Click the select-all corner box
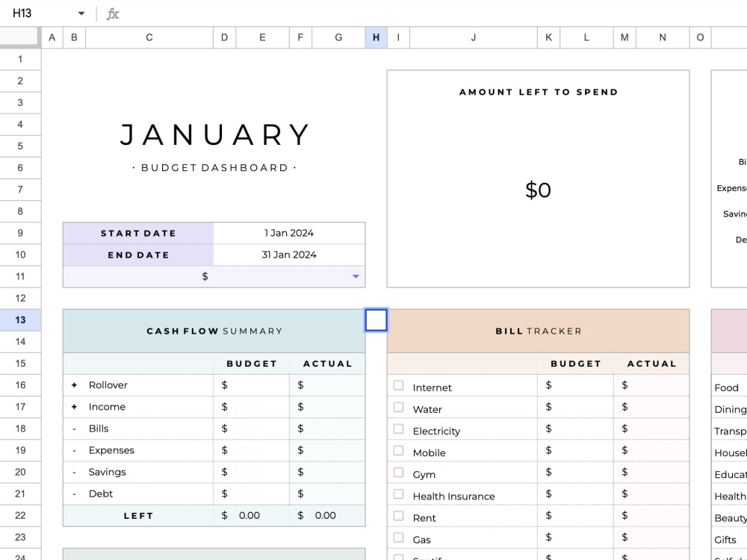Screen dimensions: 747x560 20,37
